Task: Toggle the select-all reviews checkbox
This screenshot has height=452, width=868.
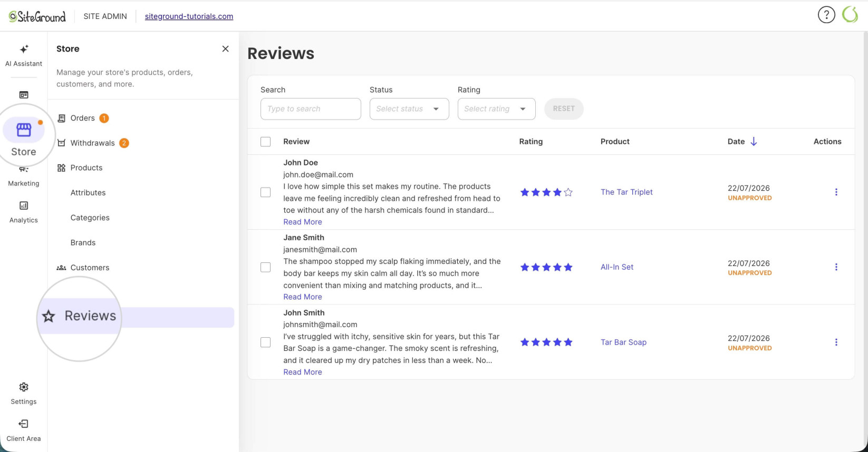Action: [266, 142]
